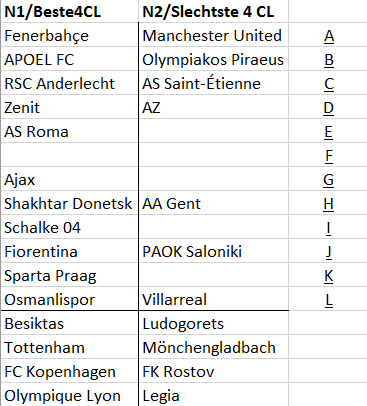Viewport: 367px width, 406px height.
Task: Select the Fenerbahçe cell
Action: [x=70, y=35]
